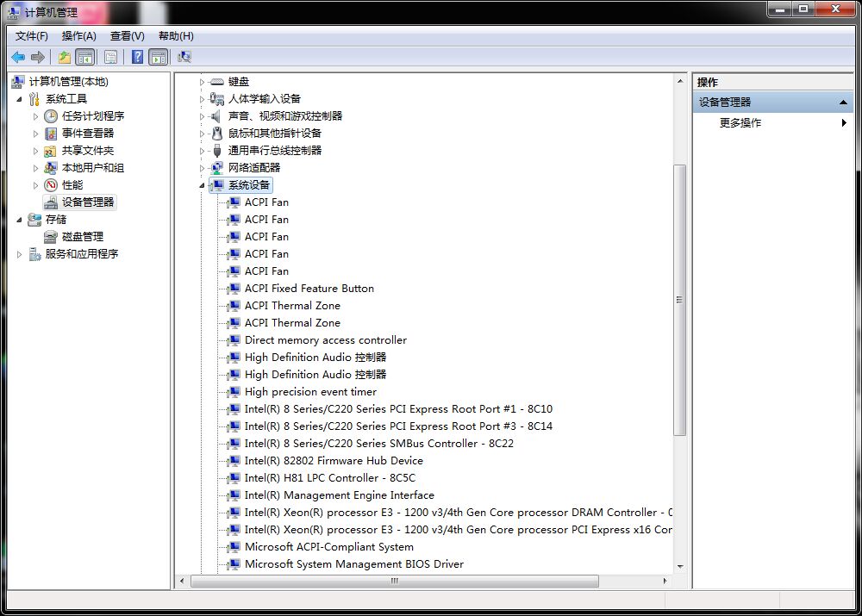The width and height of the screenshot is (862, 616).
Task: Click the Forward arrow in toolbar
Action: pyautogui.click(x=37, y=57)
